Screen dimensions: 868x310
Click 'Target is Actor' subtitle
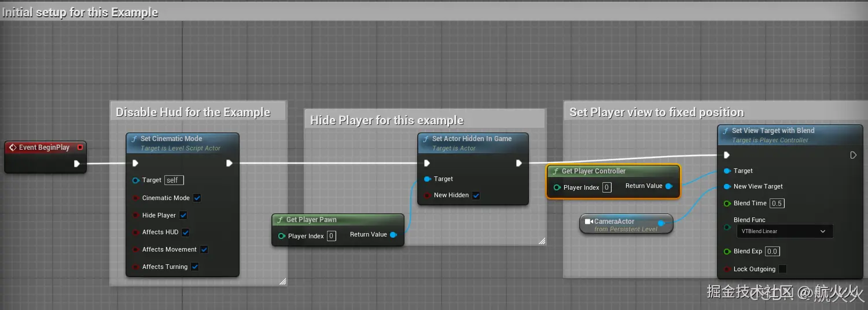click(x=454, y=149)
